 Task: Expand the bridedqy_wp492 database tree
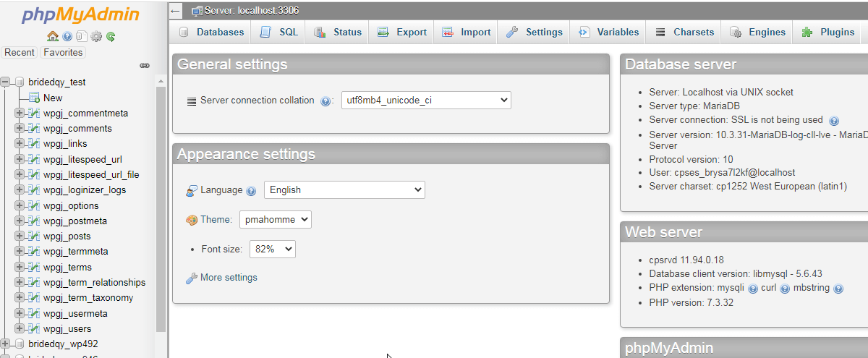pyautogui.click(x=6, y=344)
